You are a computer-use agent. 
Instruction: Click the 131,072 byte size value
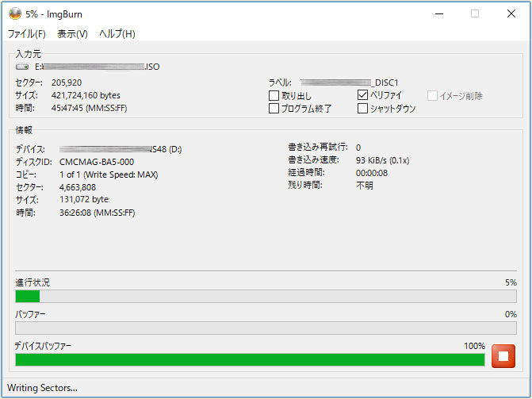[85, 199]
